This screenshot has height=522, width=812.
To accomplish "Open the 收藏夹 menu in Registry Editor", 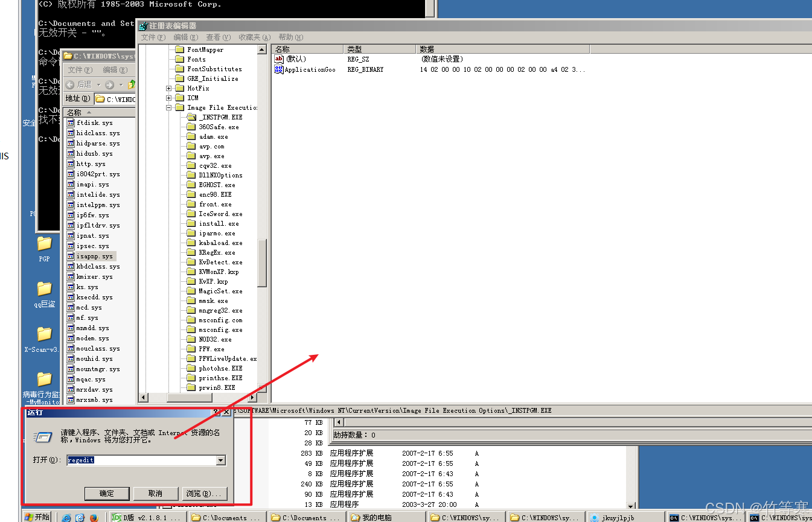I will pyautogui.click(x=254, y=37).
